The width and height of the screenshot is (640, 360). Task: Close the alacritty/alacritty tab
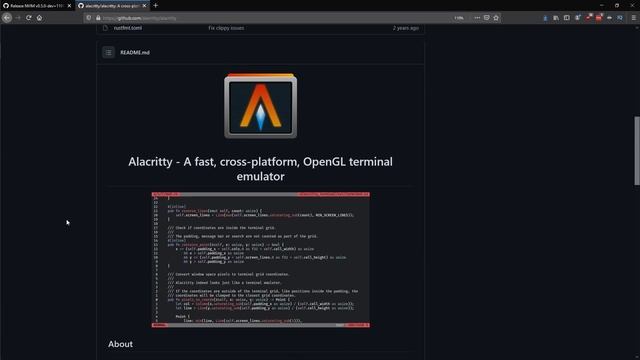(144, 6)
